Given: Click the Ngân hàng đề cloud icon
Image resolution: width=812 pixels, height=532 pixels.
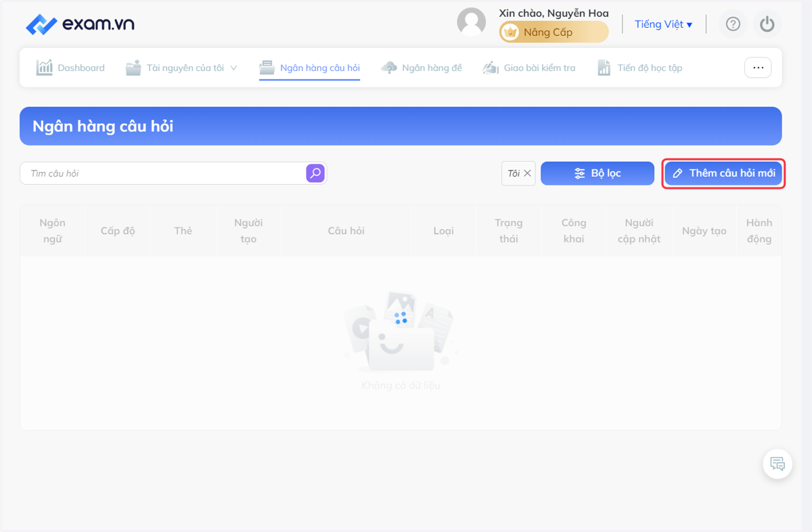Looking at the screenshot, I should coord(389,68).
